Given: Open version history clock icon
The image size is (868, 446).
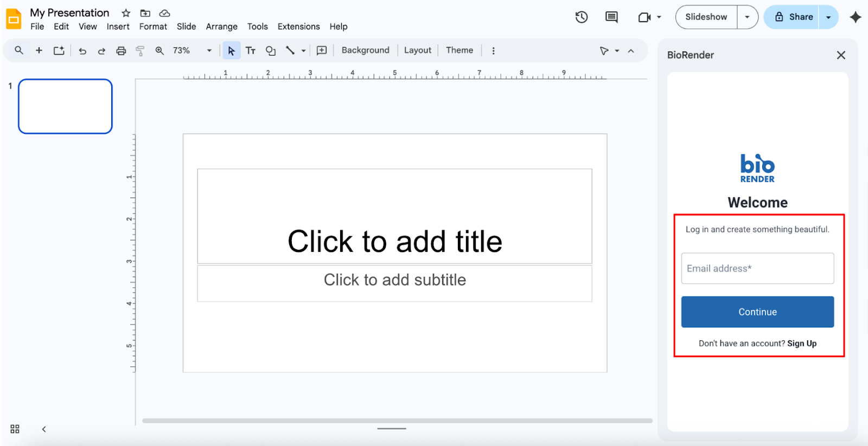Looking at the screenshot, I should 582,17.
